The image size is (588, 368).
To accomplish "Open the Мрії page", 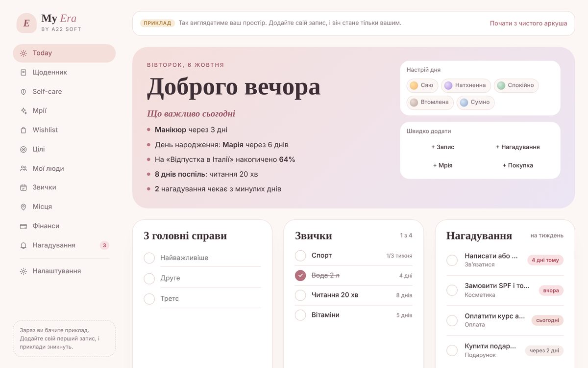I will [64, 111].
